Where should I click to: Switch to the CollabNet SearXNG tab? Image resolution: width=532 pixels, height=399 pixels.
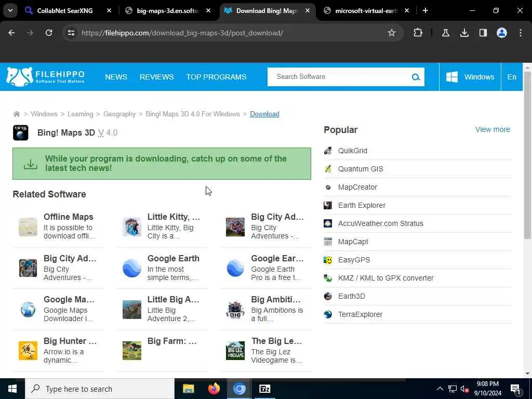[64, 10]
